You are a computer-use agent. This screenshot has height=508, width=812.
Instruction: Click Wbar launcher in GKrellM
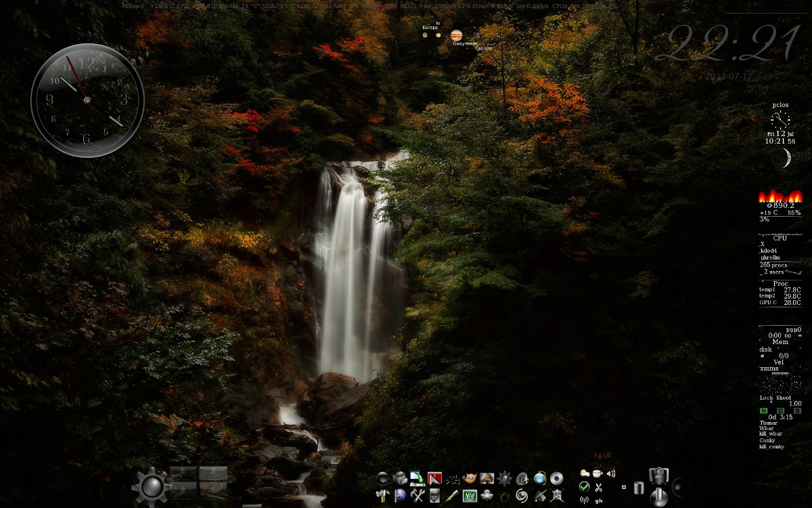(x=767, y=427)
